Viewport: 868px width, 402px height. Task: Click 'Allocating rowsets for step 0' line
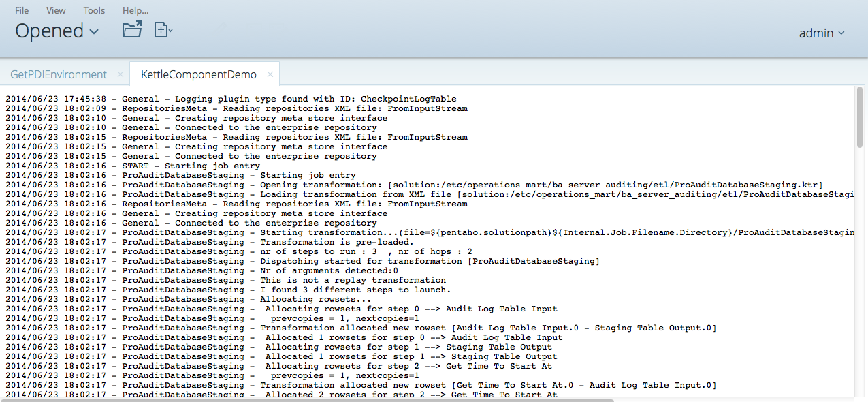[x=281, y=309]
